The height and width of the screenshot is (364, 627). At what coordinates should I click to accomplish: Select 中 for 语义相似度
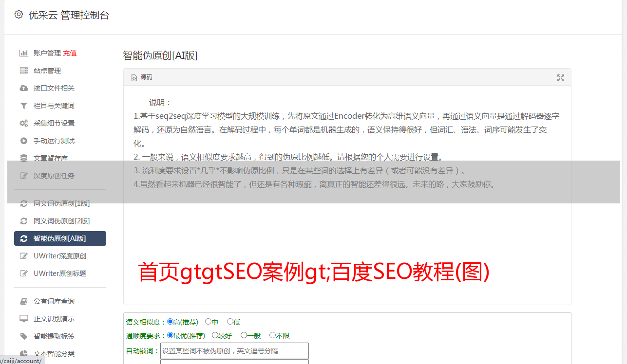point(208,322)
